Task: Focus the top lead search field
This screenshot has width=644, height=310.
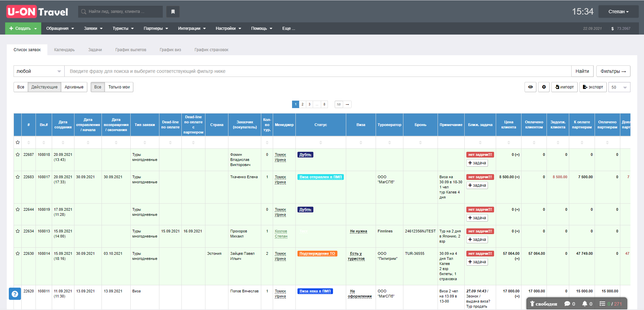Action: pos(120,12)
